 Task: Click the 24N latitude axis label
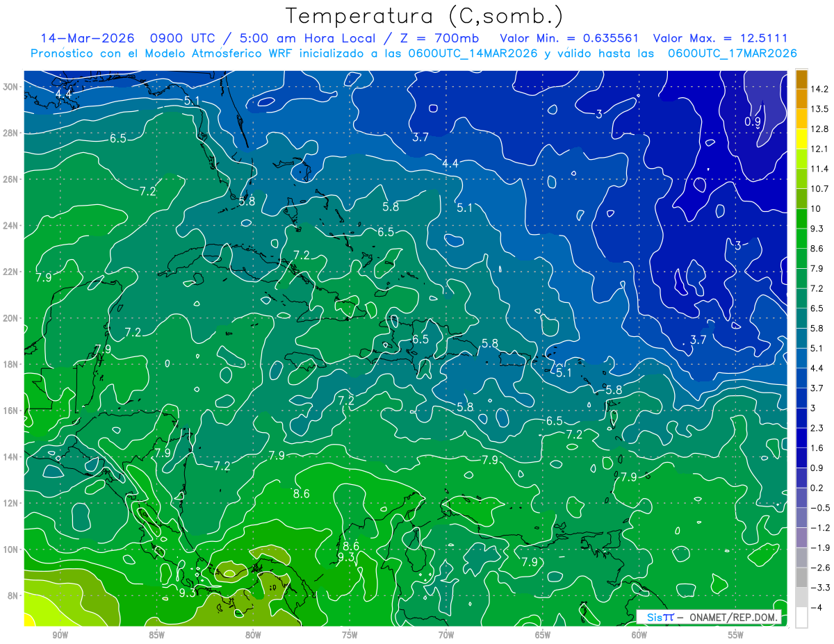click(11, 226)
